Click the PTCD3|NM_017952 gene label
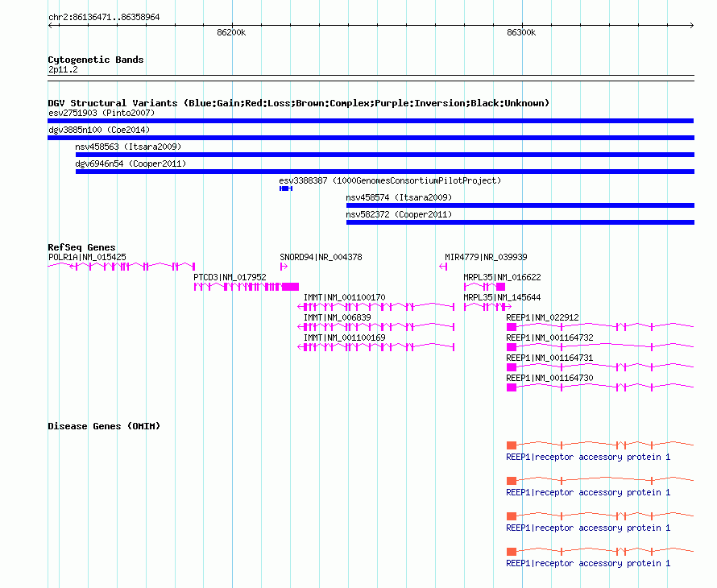 coord(230,278)
